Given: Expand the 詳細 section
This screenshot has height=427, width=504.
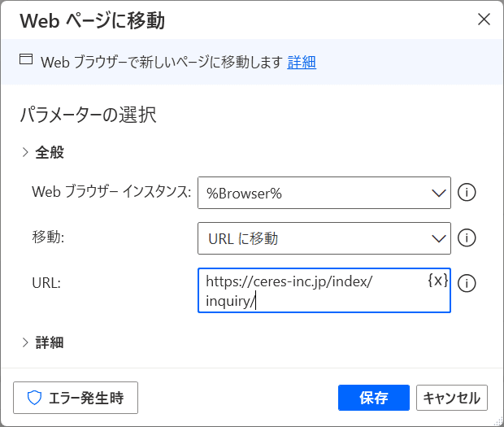Looking at the screenshot, I should (43, 342).
